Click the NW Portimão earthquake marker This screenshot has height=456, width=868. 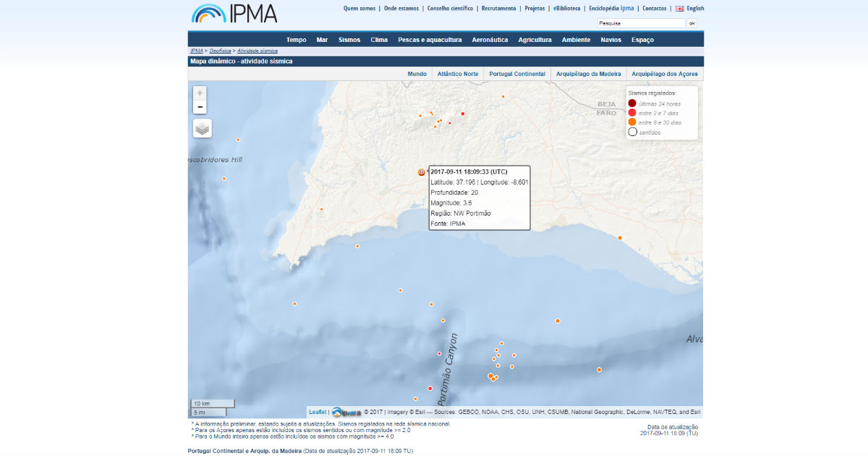[x=422, y=172]
